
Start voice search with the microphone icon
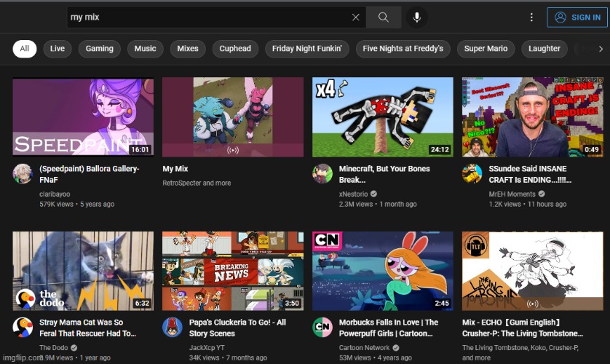[x=416, y=17]
